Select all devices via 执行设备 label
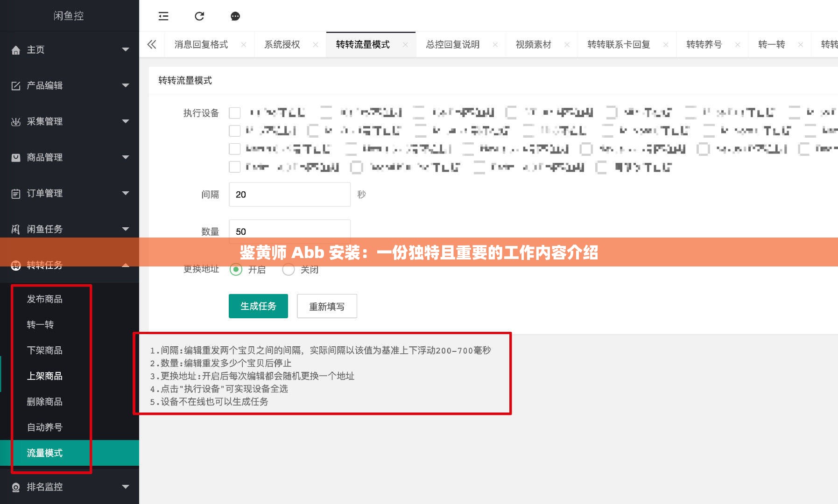 coord(201,113)
